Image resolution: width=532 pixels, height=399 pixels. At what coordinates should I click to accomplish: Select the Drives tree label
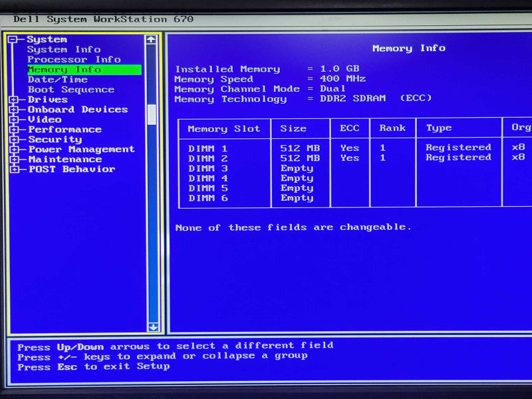48,100
